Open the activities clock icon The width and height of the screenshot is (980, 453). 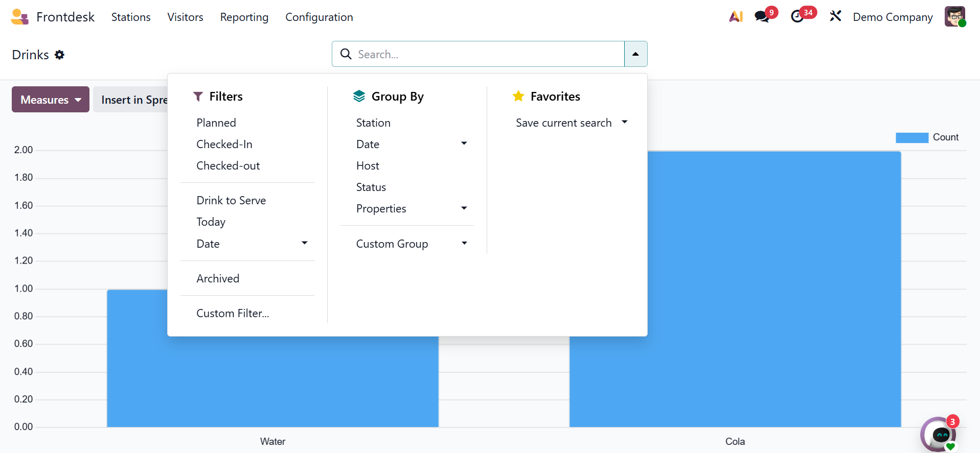click(x=797, y=17)
